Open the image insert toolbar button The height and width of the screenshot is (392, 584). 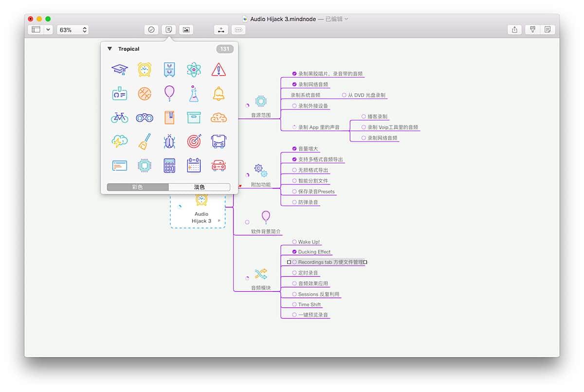point(186,30)
